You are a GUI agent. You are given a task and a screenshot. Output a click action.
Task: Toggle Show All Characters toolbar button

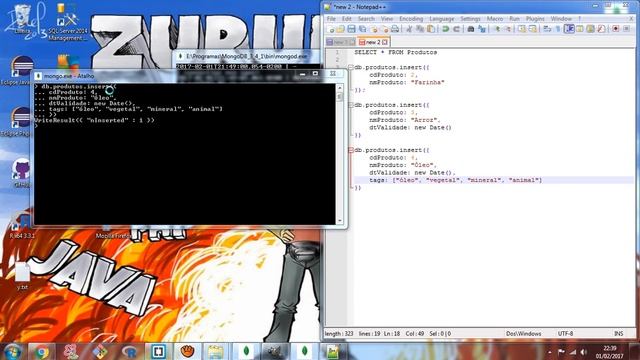pos(558,29)
